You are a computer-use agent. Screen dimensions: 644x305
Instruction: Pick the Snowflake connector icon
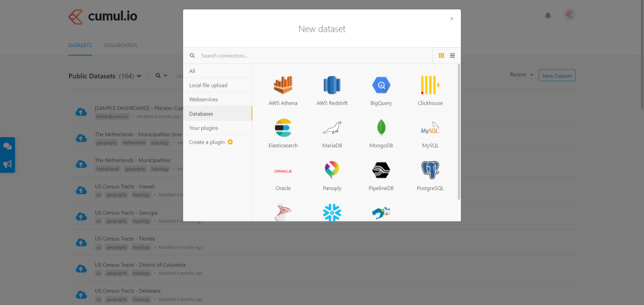(332, 212)
